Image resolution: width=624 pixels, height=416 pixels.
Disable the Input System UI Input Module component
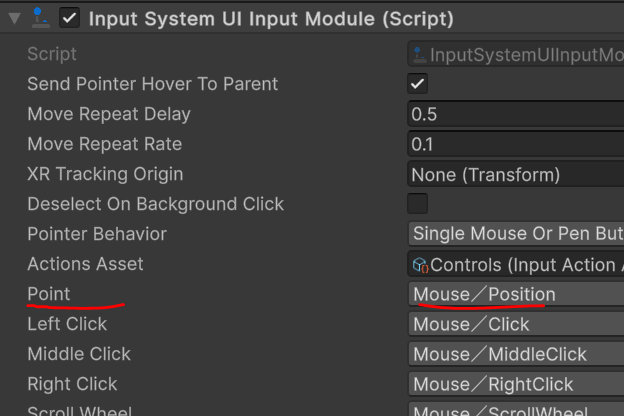(x=70, y=18)
